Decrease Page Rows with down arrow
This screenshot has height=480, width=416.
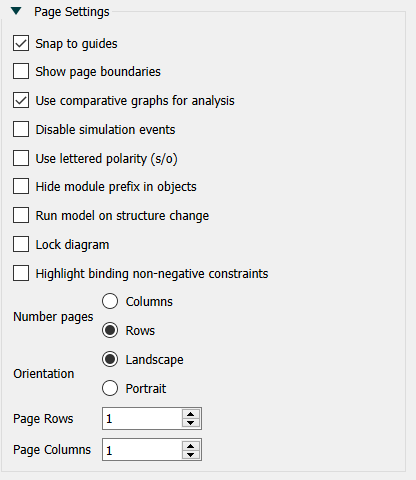(191, 423)
